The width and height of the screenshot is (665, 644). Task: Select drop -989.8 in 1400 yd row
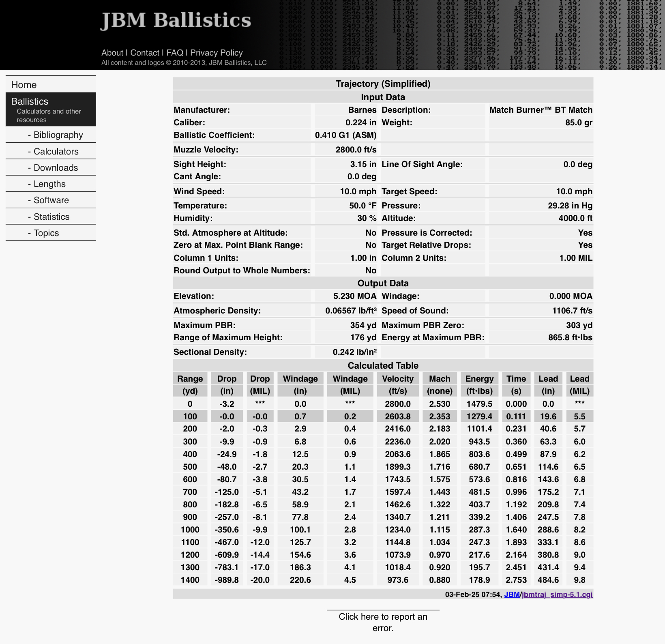(x=227, y=580)
